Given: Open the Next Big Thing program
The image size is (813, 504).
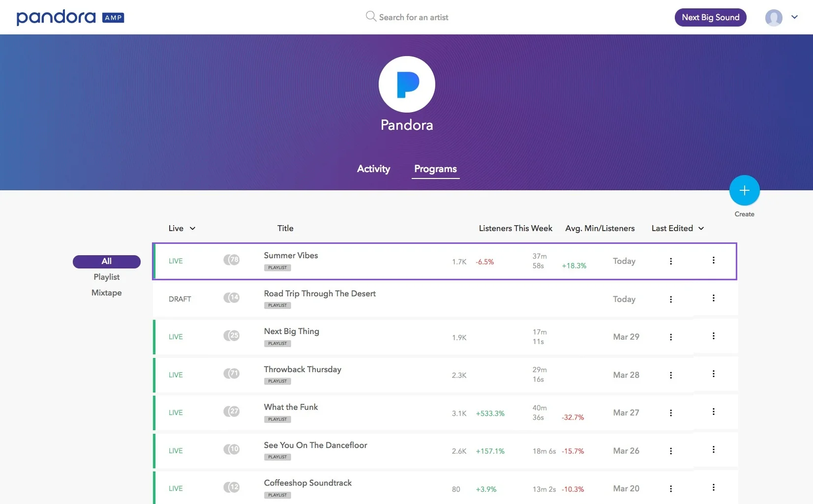Looking at the screenshot, I should coord(291,331).
